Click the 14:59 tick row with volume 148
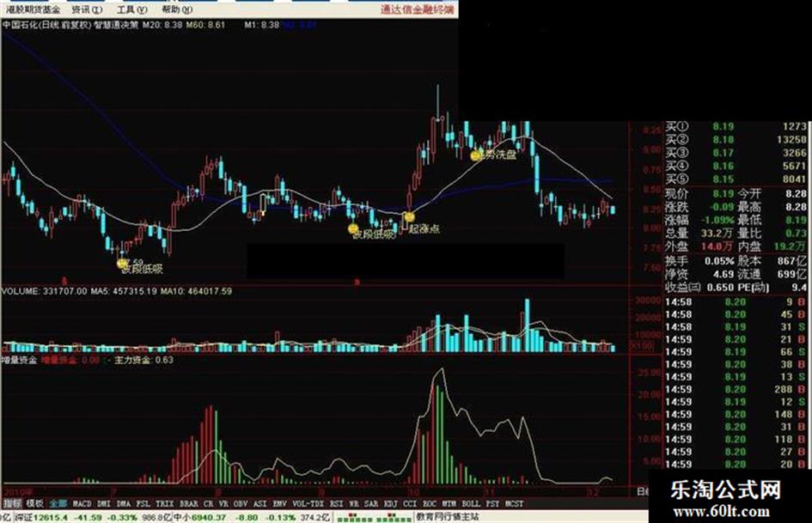This screenshot has height=523, width=812. coord(736,414)
